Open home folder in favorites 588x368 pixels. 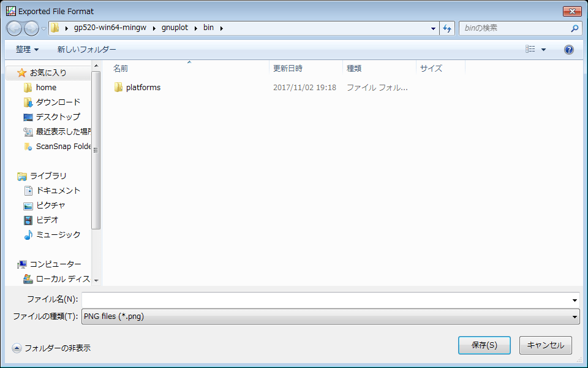click(x=46, y=88)
